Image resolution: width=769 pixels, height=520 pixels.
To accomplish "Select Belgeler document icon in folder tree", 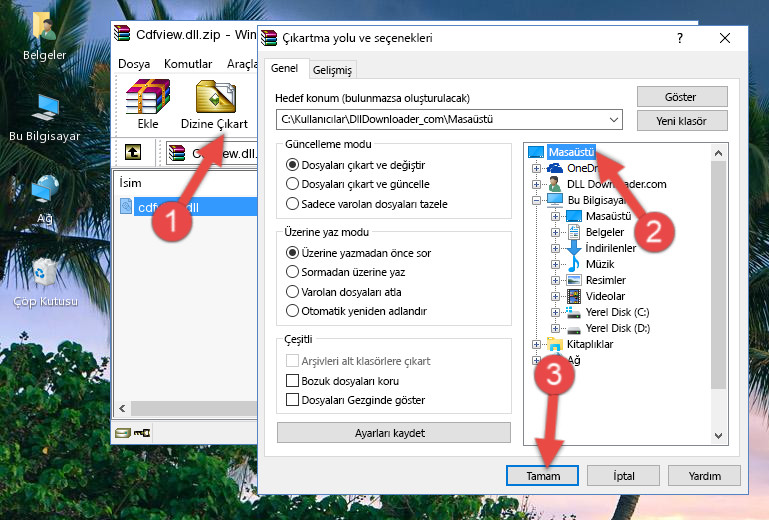I will pyautogui.click(x=573, y=232).
